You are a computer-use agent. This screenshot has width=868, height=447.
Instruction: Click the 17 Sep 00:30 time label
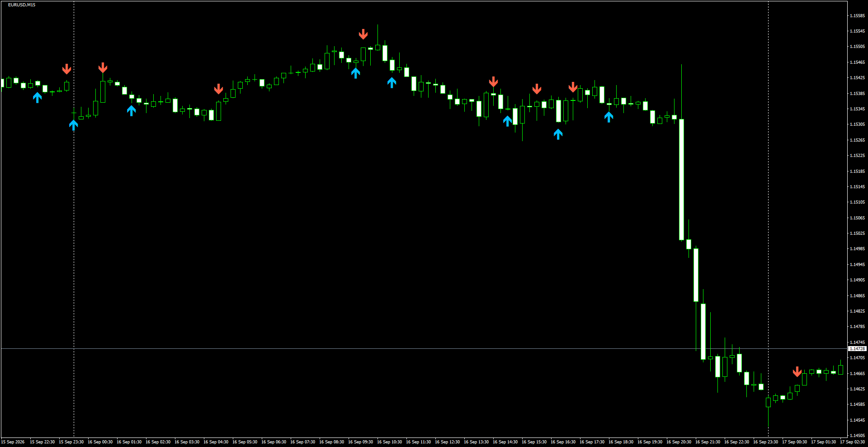coord(794,442)
